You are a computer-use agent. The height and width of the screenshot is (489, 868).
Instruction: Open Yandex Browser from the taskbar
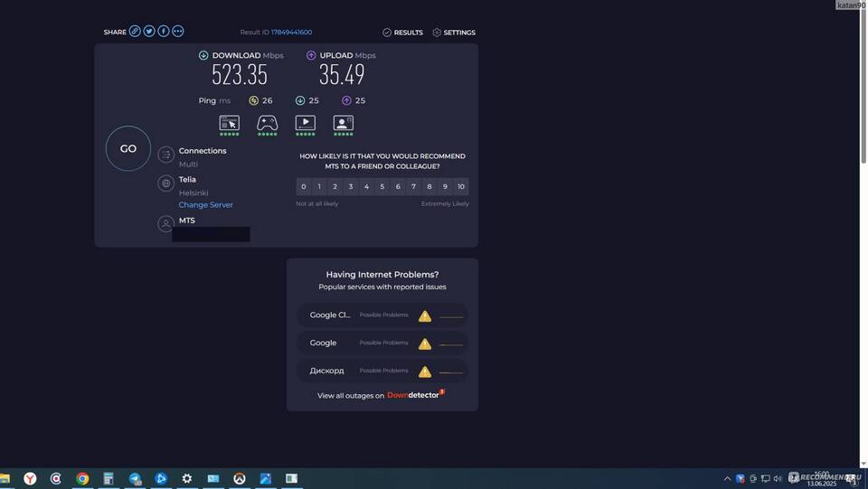(x=30, y=478)
